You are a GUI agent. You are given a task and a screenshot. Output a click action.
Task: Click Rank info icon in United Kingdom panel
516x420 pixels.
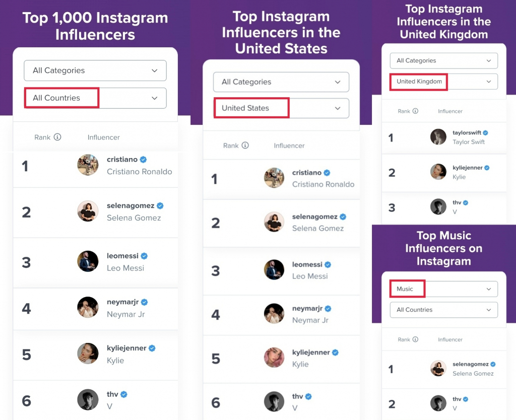pos(415,111)
